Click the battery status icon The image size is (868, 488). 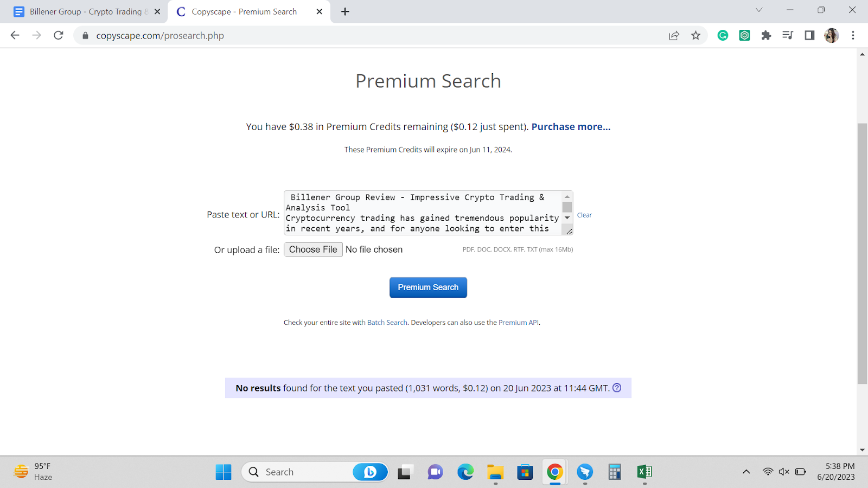(x=801, y=472)
